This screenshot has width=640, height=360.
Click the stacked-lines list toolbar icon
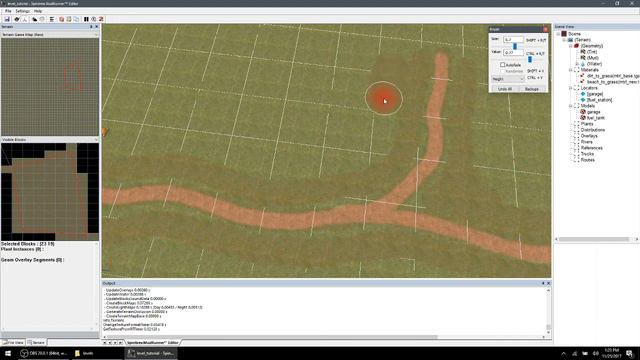point(52,19)
